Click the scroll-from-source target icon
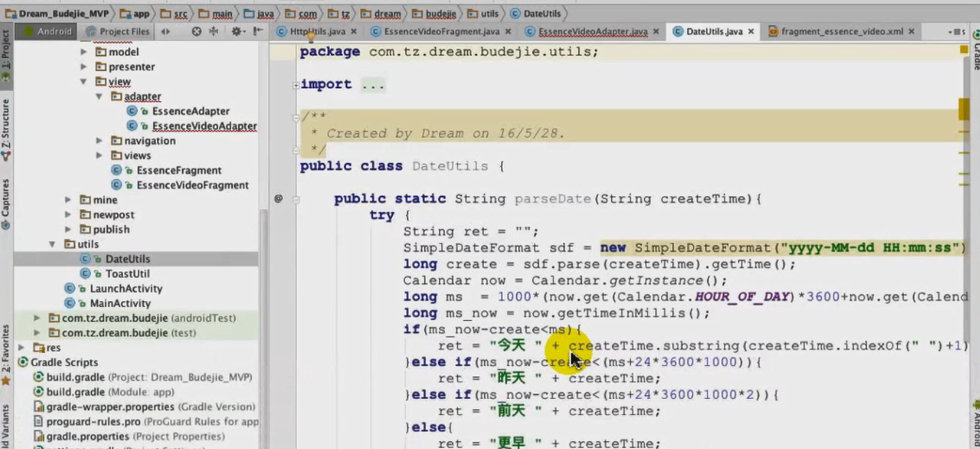Screen dimensions: 980x449 click(197, 31)
